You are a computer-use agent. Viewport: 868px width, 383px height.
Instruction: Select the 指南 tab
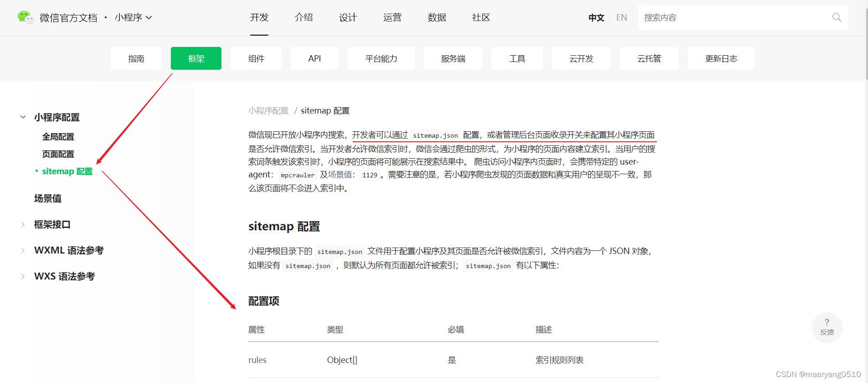pos(136,58)
